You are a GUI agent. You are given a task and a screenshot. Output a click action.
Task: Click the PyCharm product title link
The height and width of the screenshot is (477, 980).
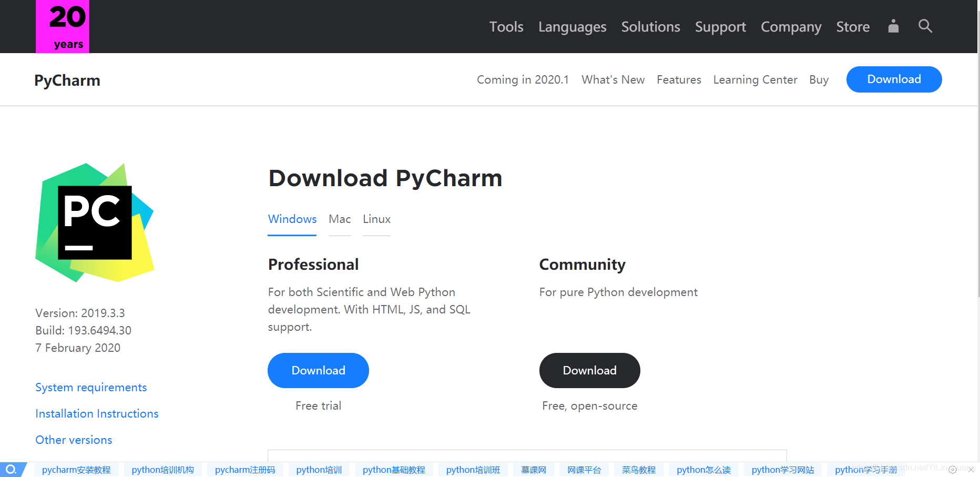click(67, 80)
